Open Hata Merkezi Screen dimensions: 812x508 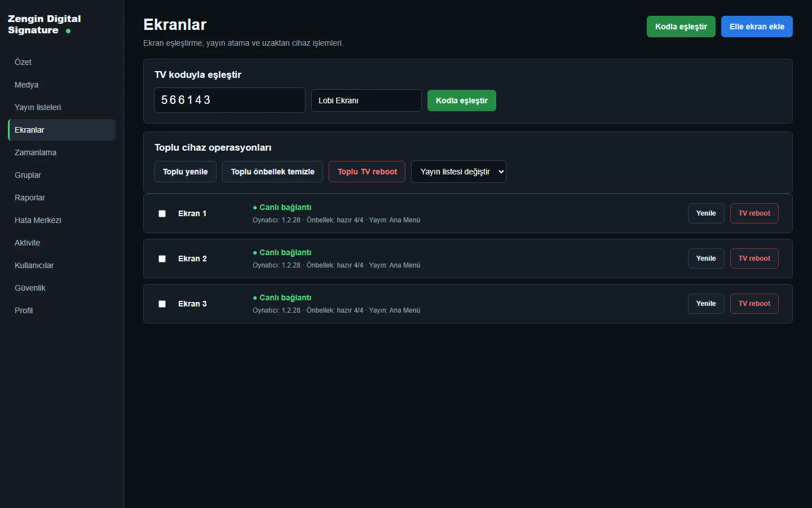pyautogui.click(x=61, y=220)
